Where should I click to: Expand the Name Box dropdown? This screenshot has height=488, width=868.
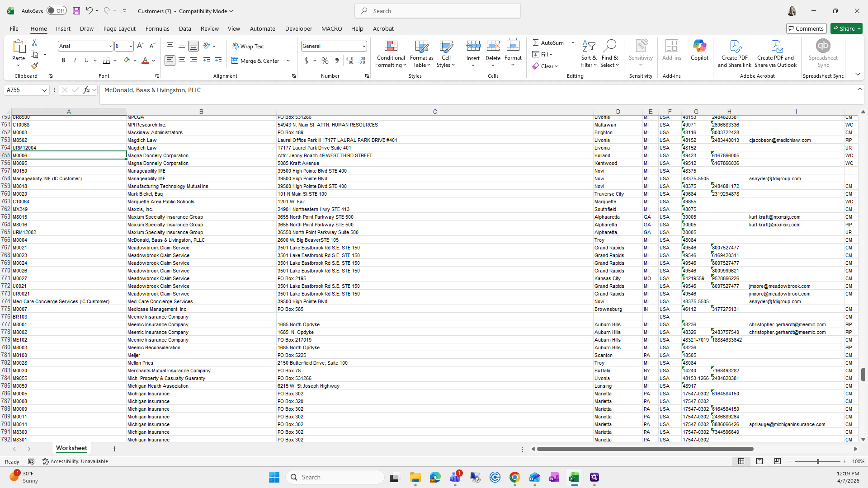click(x=44, y=90)
